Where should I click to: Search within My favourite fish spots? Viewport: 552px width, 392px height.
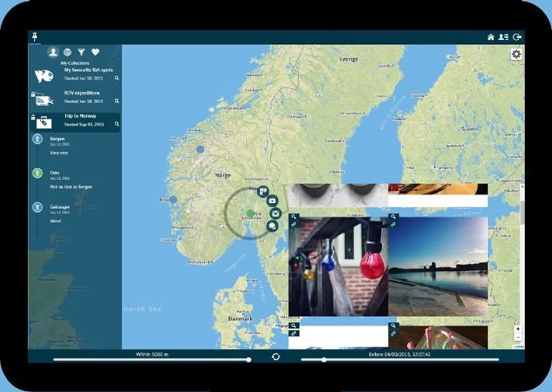[116, 78]
